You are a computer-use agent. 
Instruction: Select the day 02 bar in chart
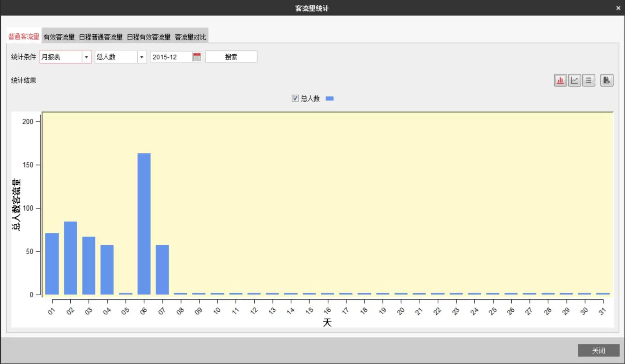[70, 258]
